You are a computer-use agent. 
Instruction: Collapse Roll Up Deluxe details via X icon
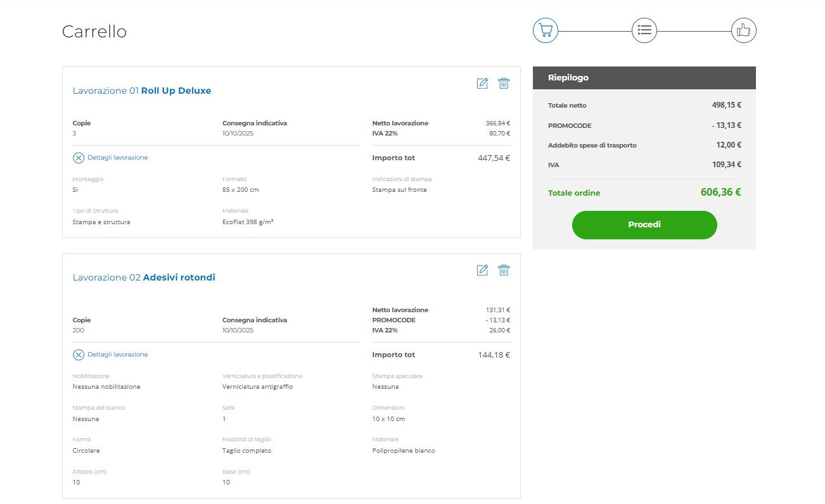(x=79, y=158)
